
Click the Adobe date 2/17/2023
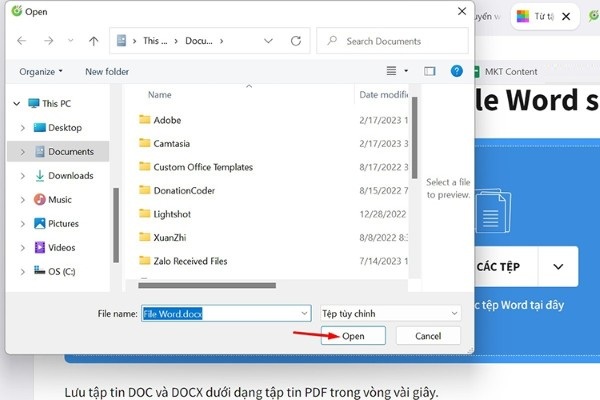click(383, 120)
